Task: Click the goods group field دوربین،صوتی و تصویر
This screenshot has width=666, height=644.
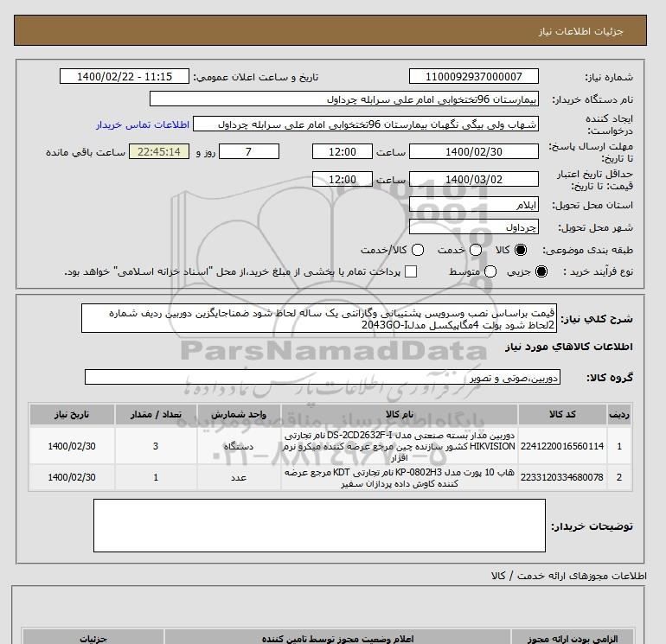Action: (323, 378)
